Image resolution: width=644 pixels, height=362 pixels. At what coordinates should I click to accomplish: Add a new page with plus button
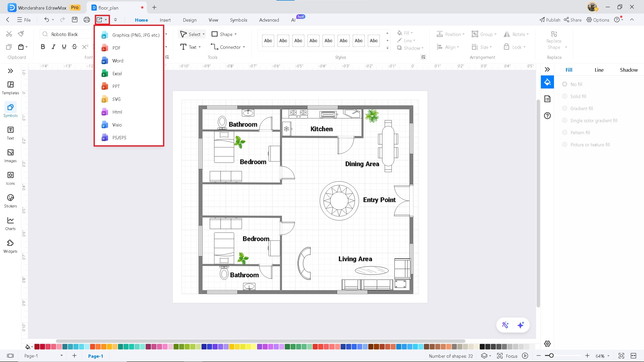click(74, 356)
